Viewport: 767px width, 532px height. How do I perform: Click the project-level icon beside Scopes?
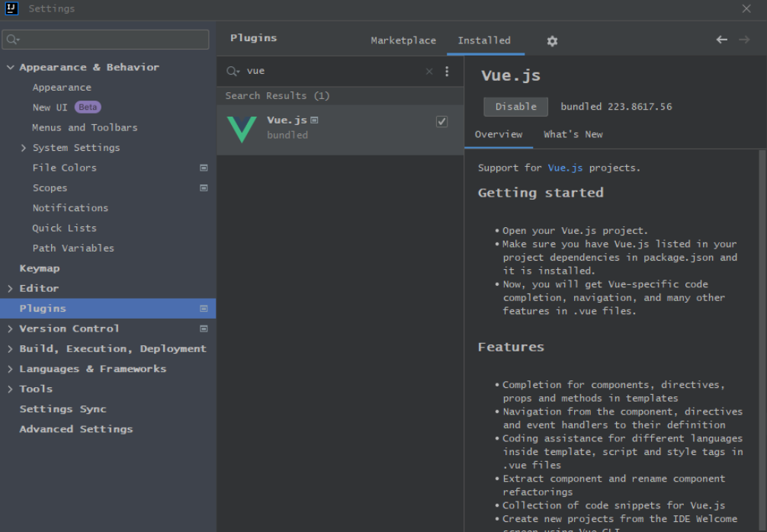tap(204, 187)
